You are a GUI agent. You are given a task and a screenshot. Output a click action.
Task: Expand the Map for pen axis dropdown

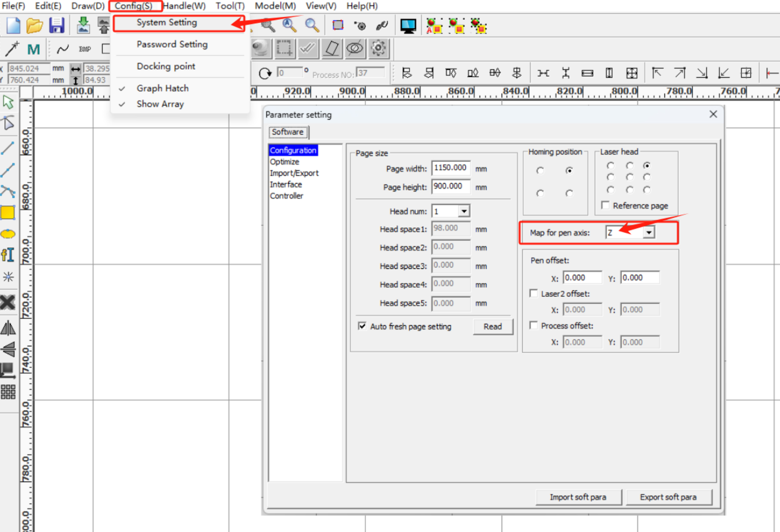point(649,233)
